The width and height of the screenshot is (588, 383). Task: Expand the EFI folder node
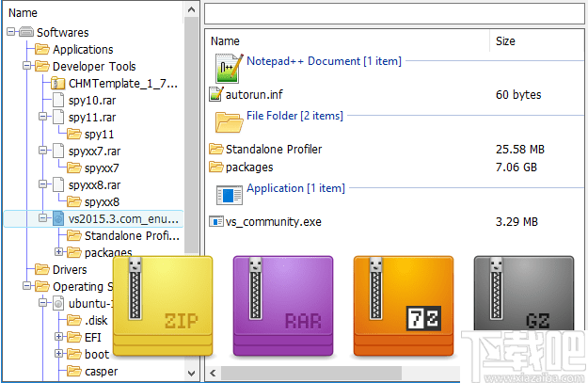(59, 337)
